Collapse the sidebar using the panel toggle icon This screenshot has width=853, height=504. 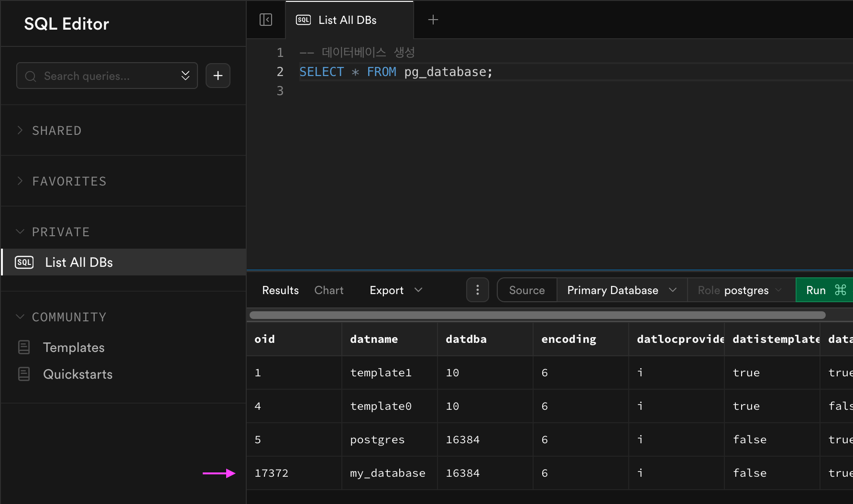coord(266,20)
